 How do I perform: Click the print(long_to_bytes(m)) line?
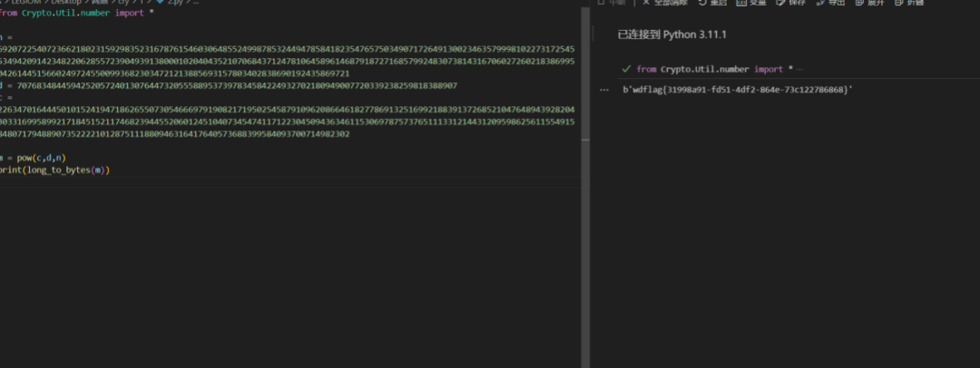click(54, 169)
